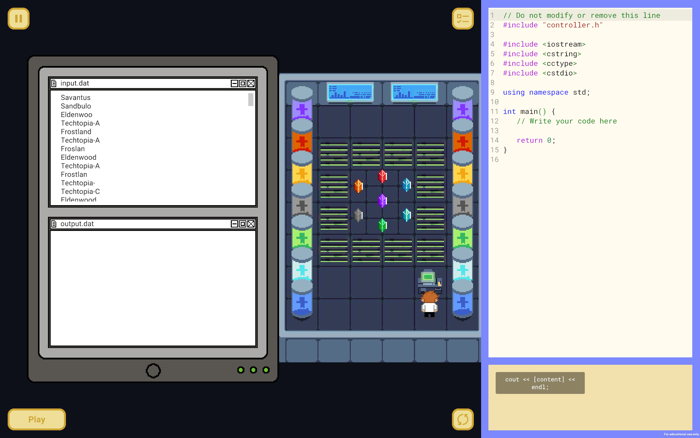Viewport: 700px width, 438px height.
Task: Click the left cyan canister
Action: pyautogui.click(x=302, y=265)
